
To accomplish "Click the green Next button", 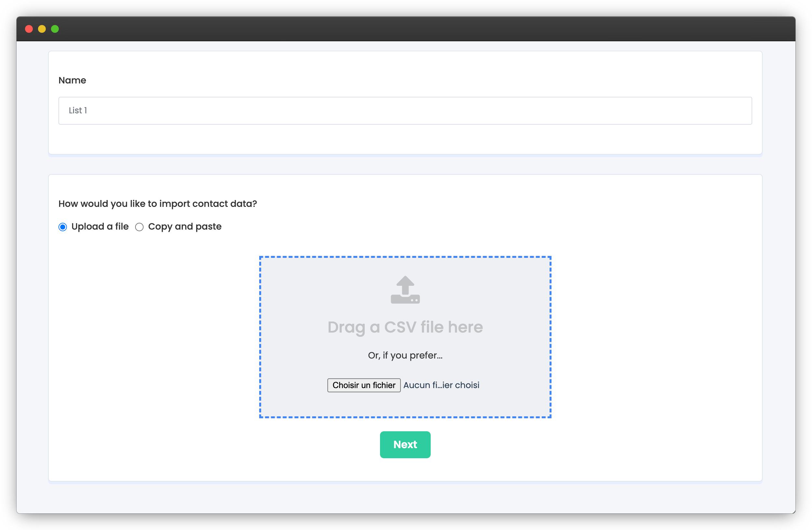I will click(405, 444).
